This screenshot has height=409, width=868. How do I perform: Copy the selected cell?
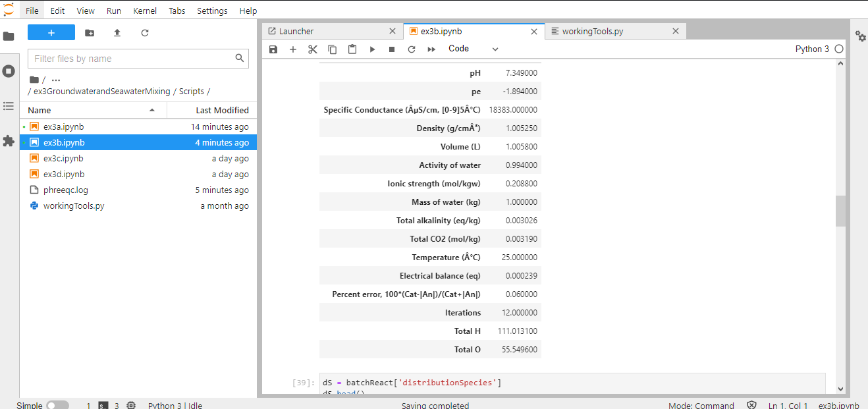[x=333, y=49]
